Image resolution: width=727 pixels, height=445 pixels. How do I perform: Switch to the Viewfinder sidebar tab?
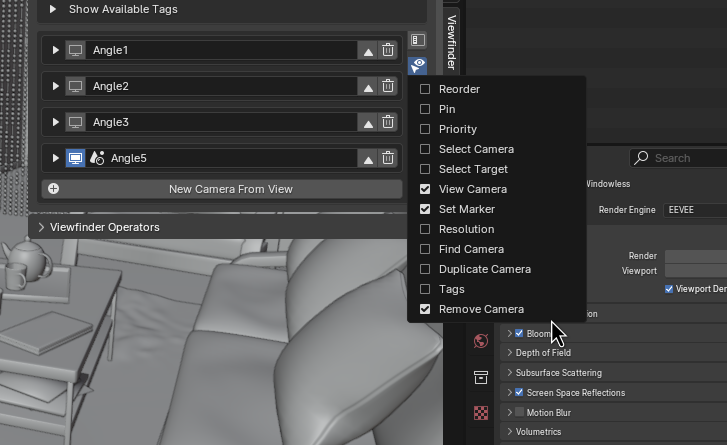451,40
